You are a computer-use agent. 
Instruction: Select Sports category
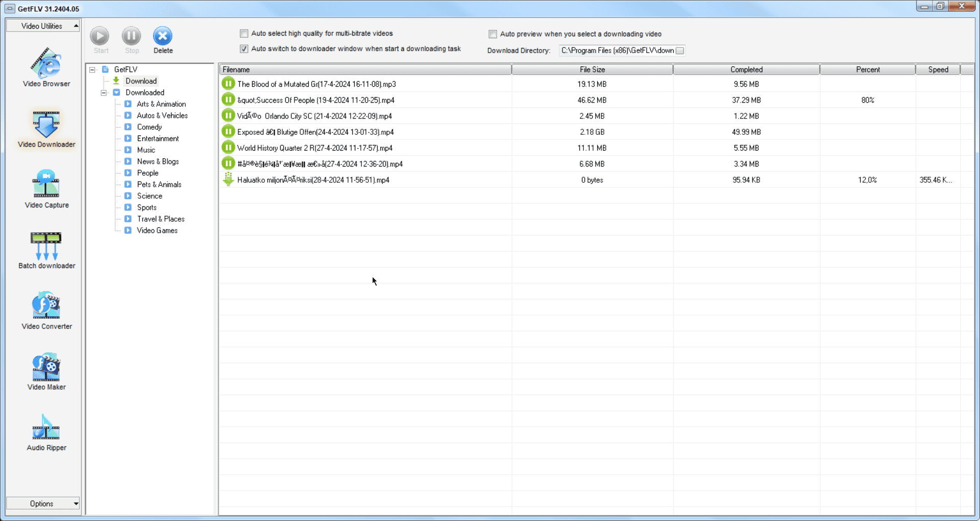[147, 207]
